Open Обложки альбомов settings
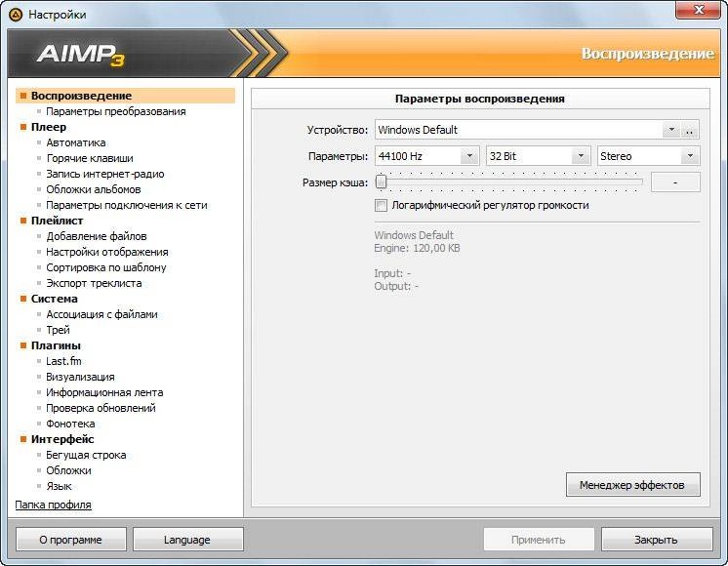Screen dimensions: 728x566 94,189
